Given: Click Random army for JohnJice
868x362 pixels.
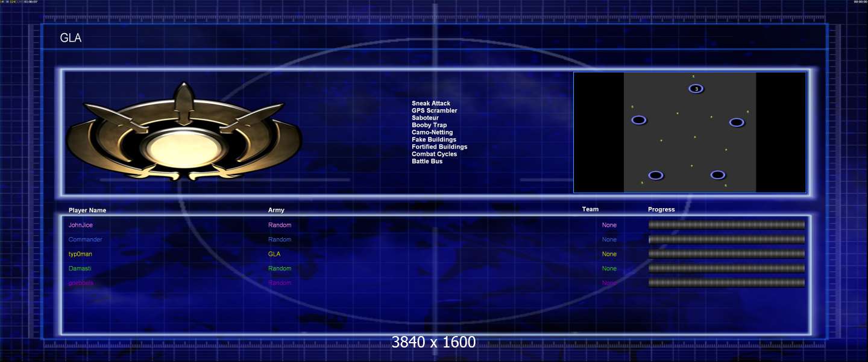Looking at the screenshot, I should click(x=280, y=225).
